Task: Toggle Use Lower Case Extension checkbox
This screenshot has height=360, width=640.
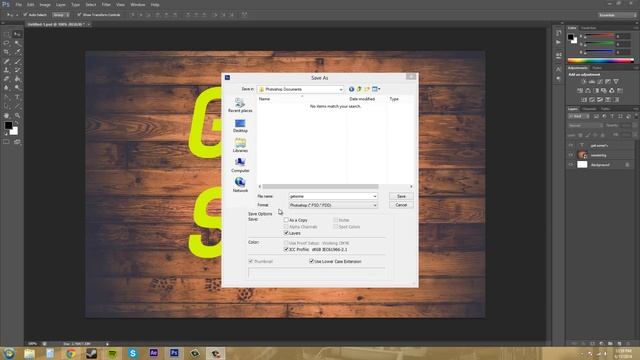Action: pos(311,262)
